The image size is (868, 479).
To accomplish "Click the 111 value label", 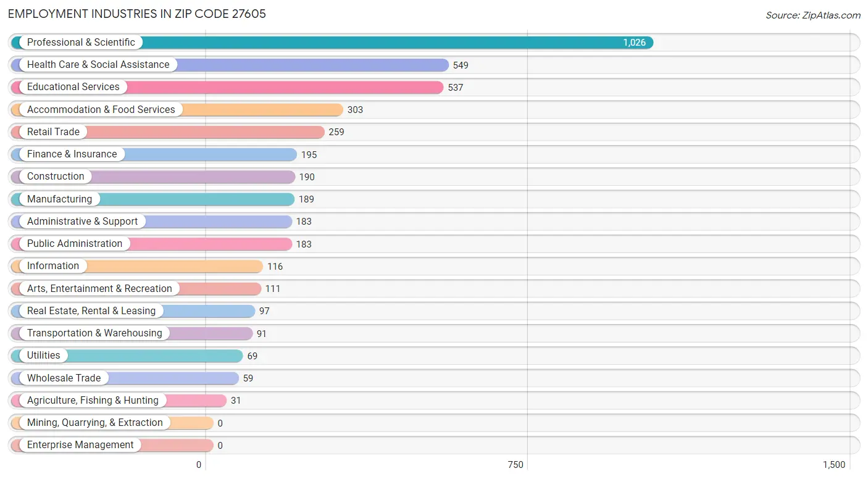I will [273, 289].
